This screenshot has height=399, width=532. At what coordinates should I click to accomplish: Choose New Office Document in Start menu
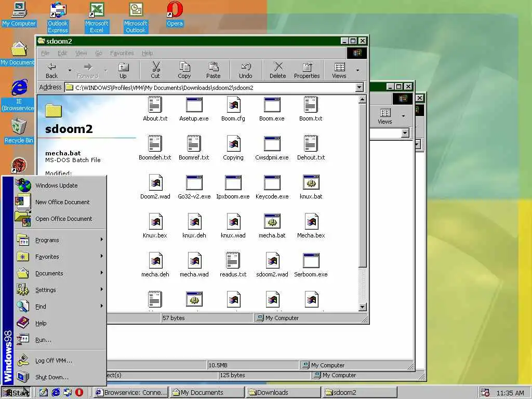60,202
